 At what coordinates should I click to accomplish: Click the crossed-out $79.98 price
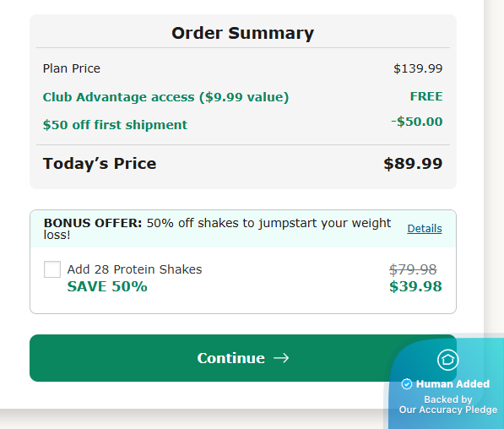413,269
